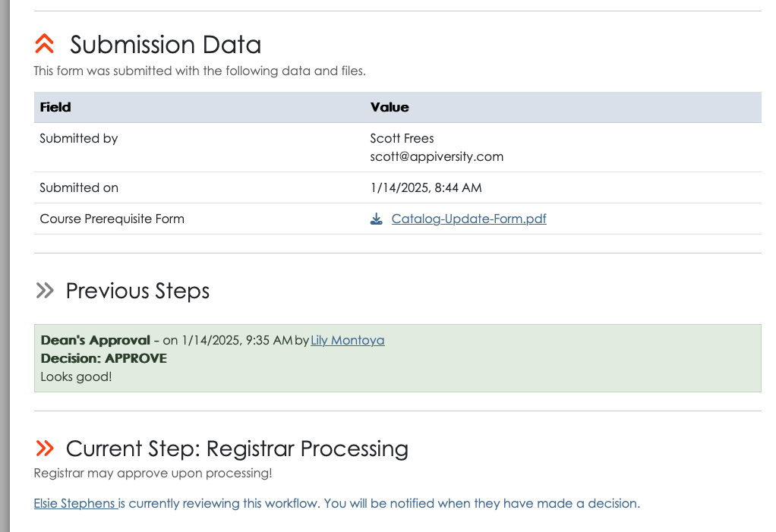Click the Field column header

(55, 107)
